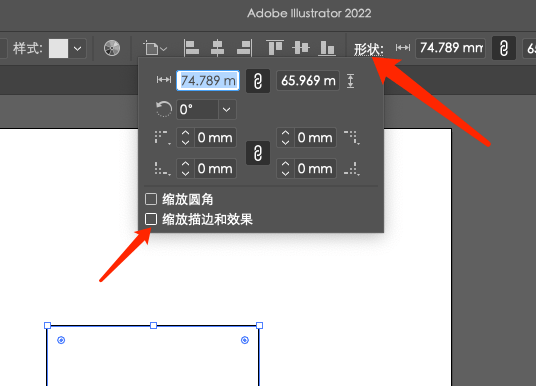Open the bottom-left corner type icon
The width and height of the screenshot is (536, 386).
coord(162,169)
